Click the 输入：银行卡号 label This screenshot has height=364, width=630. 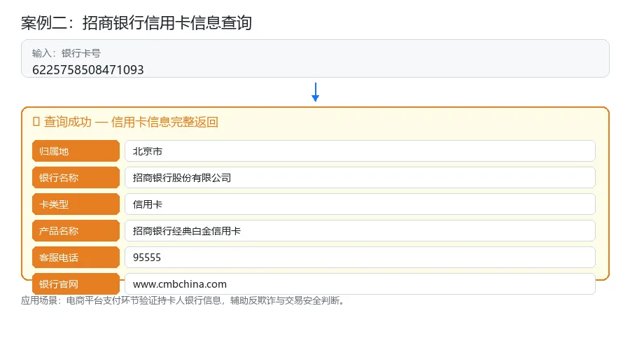click(x=66, y=53)
